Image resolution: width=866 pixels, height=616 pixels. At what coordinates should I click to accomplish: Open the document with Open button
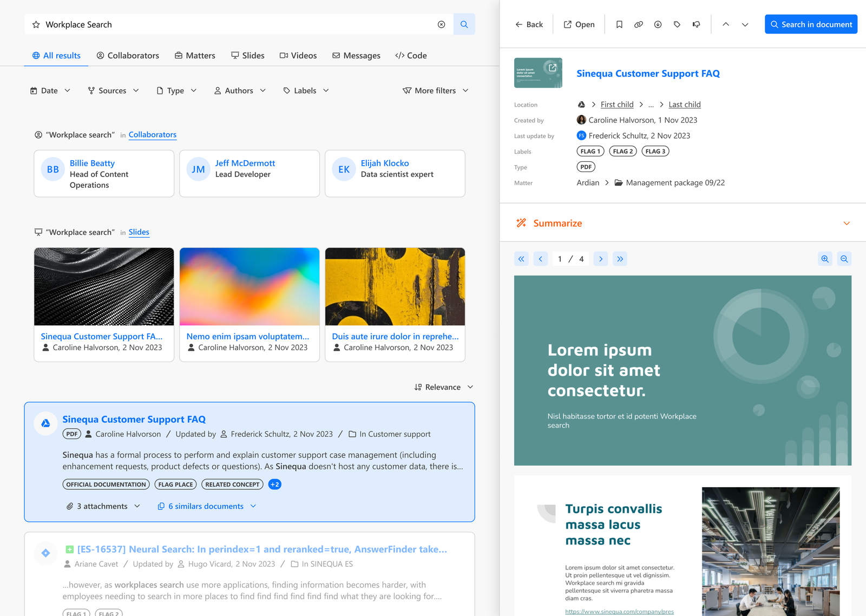[x=579, y=24]
